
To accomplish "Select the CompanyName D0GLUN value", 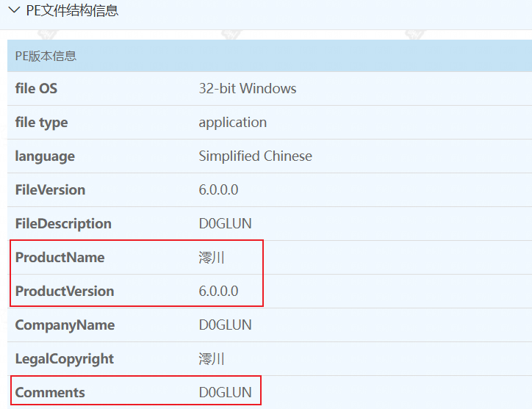I will [x=226, y=325].
